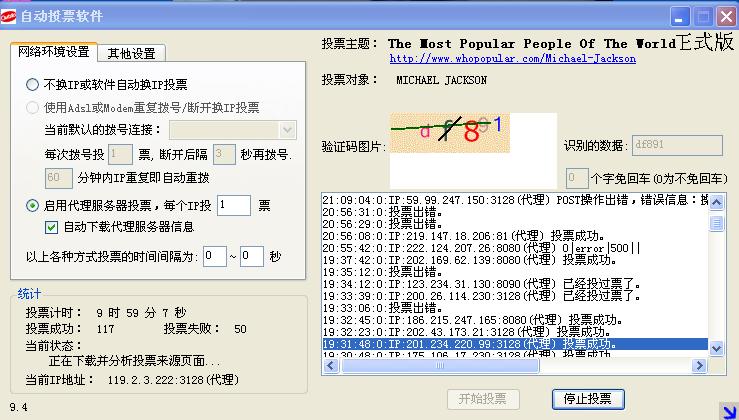
Task: Open the 其他设置 tab
Action: coord(131,53)
